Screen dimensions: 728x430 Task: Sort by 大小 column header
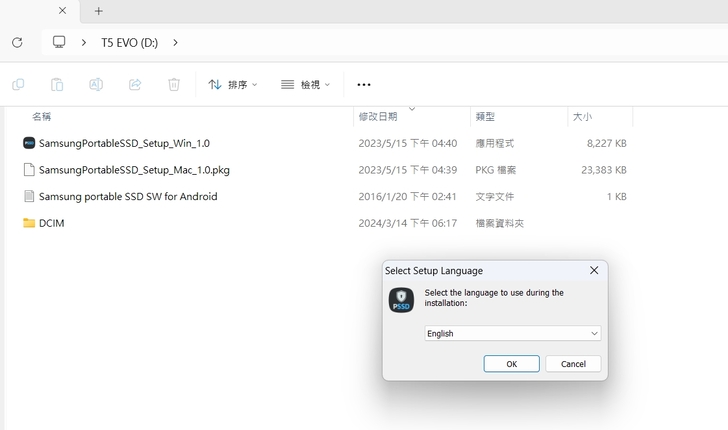point(582,117)
